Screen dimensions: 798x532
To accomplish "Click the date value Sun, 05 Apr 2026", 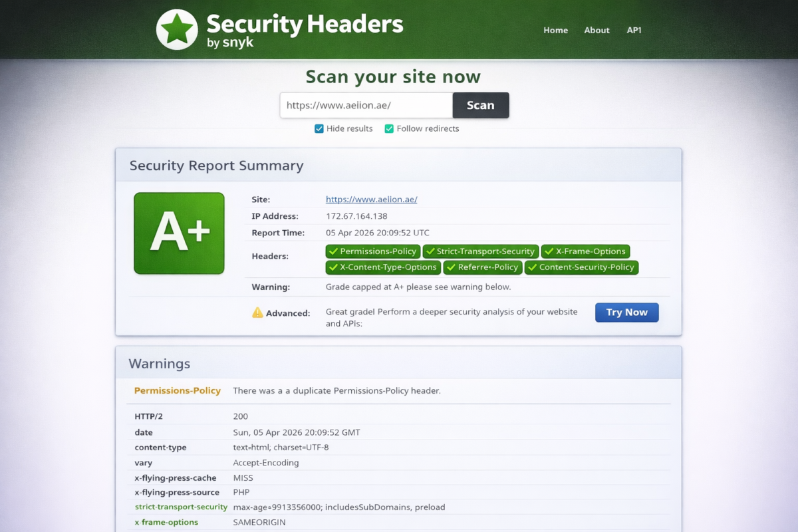I will tap(297, 432).
